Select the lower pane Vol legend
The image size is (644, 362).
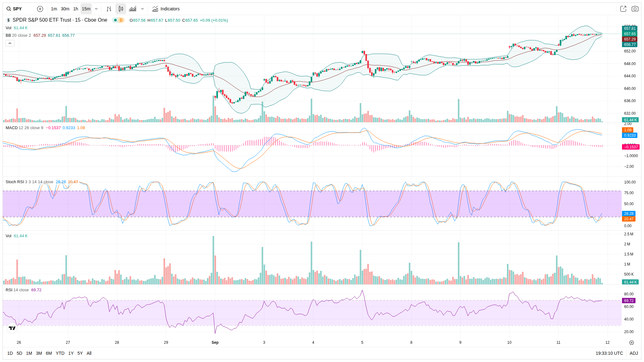tap(17, 236)
